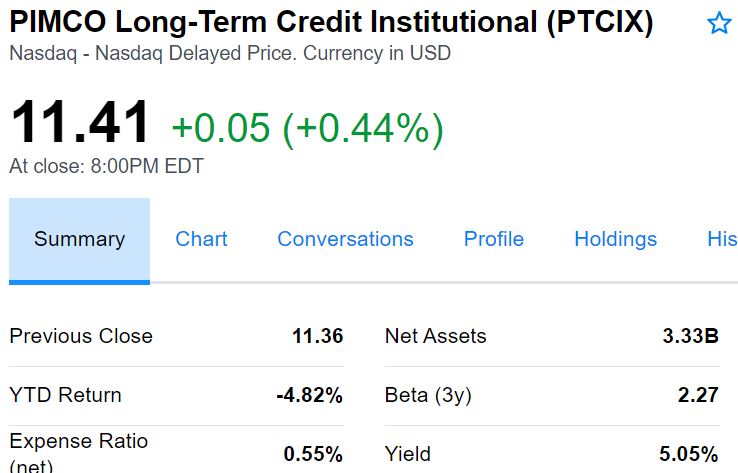Select the partially visible His tab
Screen dimensions: 738x473
pyautogui.click(x=721, y=239)
